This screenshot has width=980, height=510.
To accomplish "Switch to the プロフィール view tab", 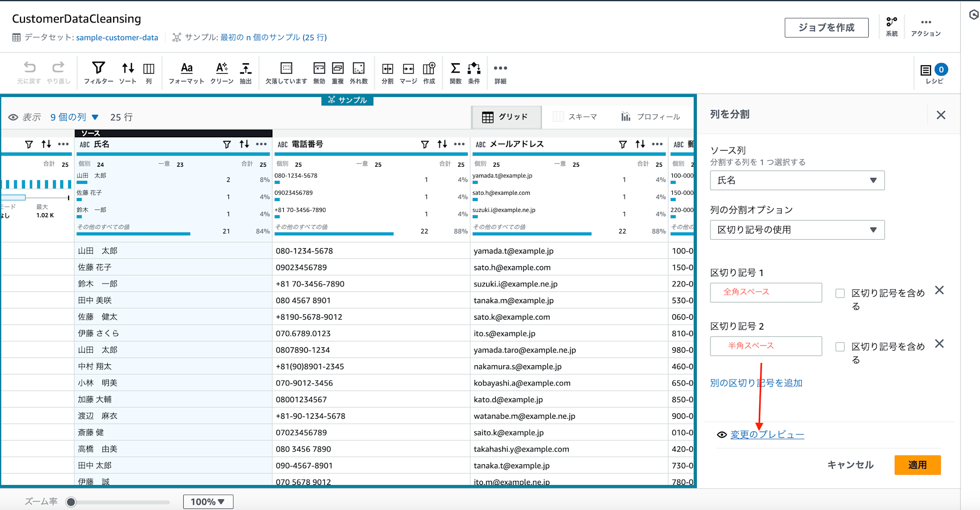I will 651,117.
